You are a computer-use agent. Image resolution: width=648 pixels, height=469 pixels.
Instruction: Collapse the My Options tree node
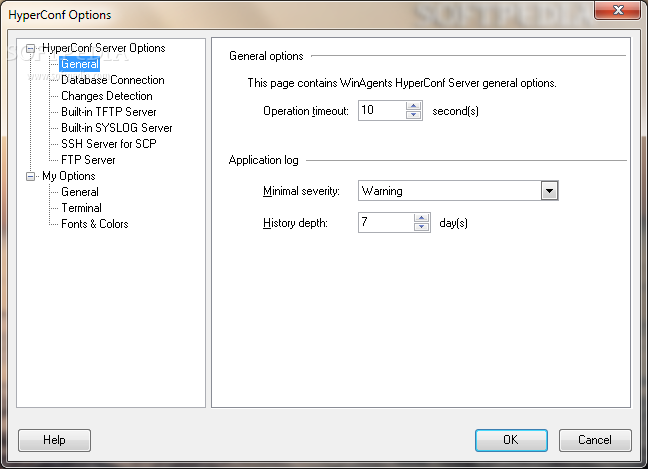click(x=30, y=176)
